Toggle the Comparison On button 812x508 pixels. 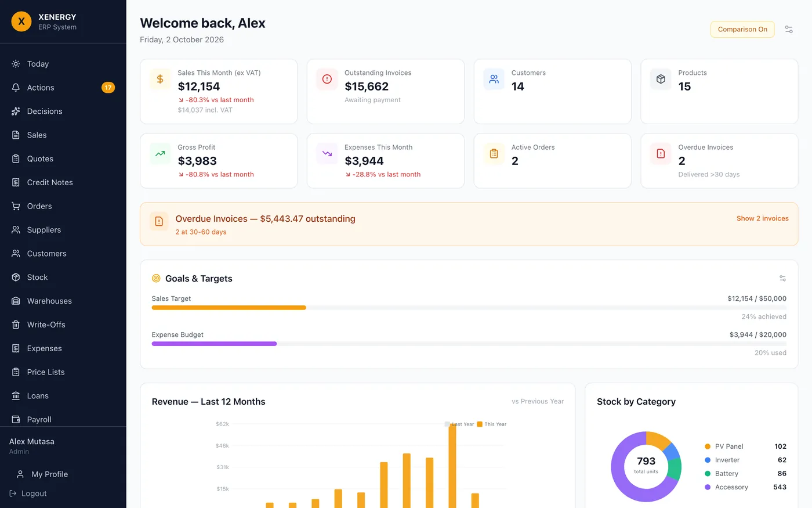[742, 29]
